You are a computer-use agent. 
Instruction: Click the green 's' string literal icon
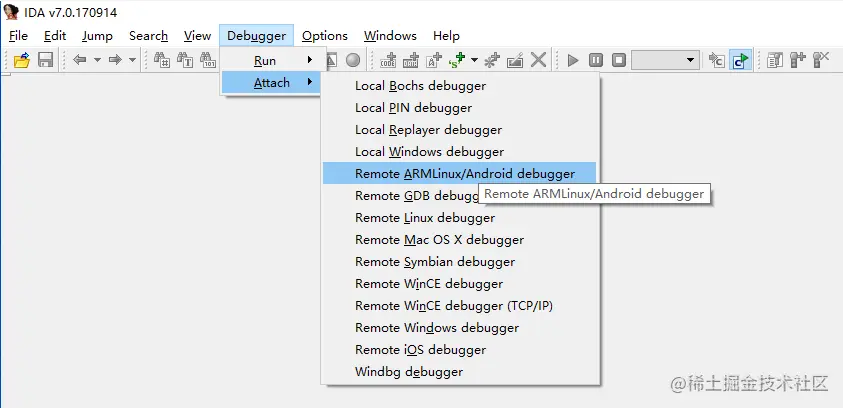pyautogui.click(x=457, y=60)
